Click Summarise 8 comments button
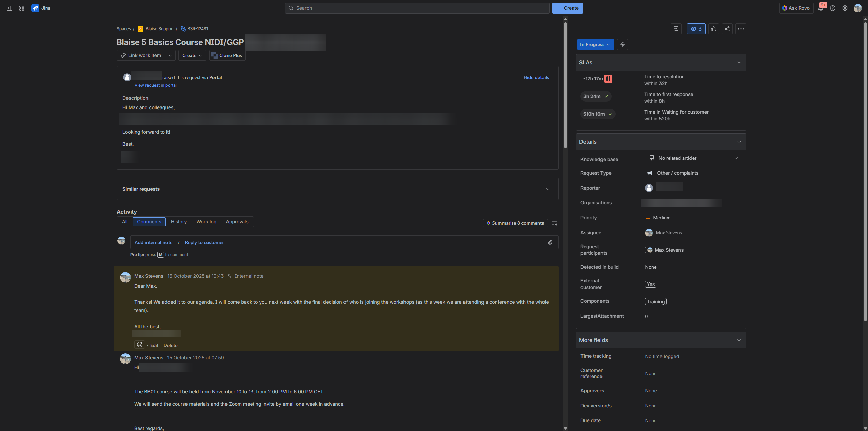The image size is (868, 431). click(515, 223)
